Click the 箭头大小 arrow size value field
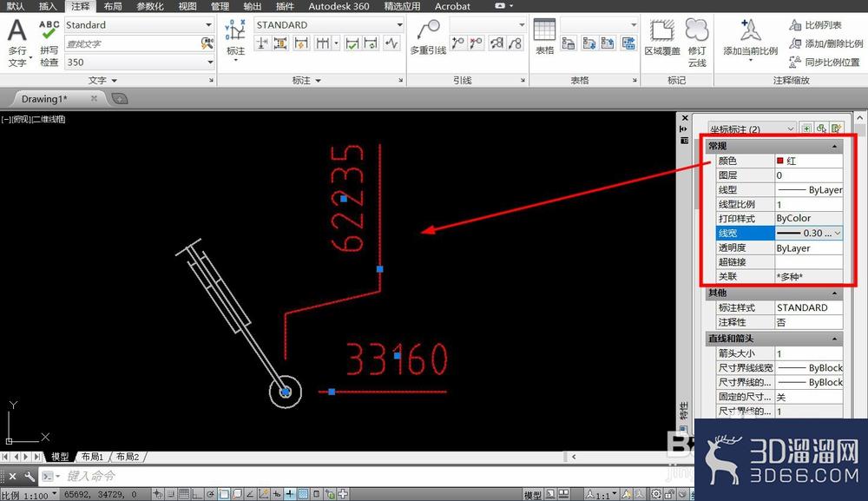This screenshot has height=501, width=868. (x=809, y=353)
